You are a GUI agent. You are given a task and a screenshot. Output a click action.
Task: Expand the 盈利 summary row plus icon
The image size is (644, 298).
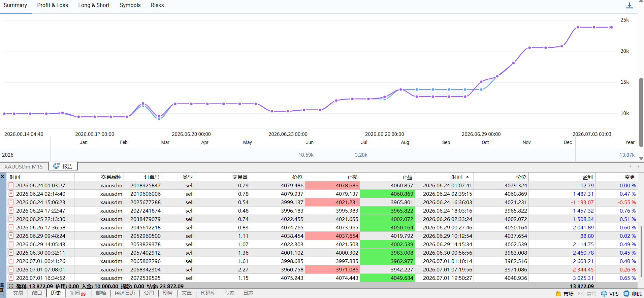11,286
